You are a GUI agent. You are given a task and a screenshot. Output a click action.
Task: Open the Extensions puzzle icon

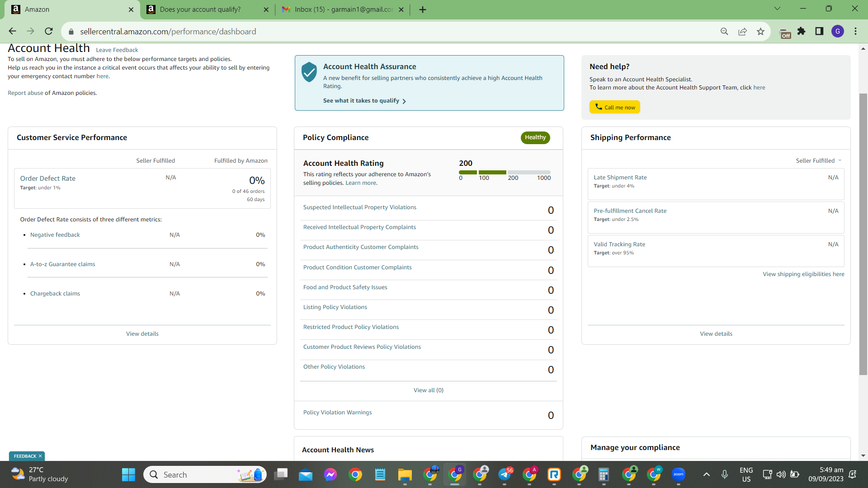(802, 31)
